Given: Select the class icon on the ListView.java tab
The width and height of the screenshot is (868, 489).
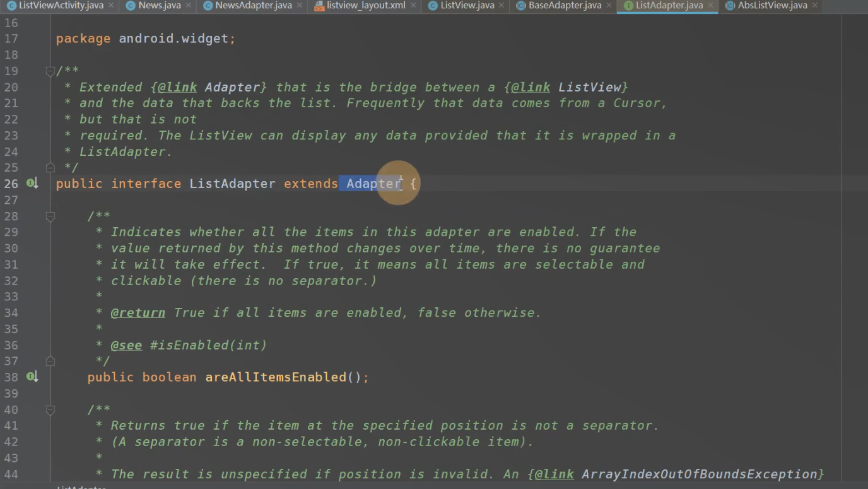Looking at the screenshot, I should point(433,6).
